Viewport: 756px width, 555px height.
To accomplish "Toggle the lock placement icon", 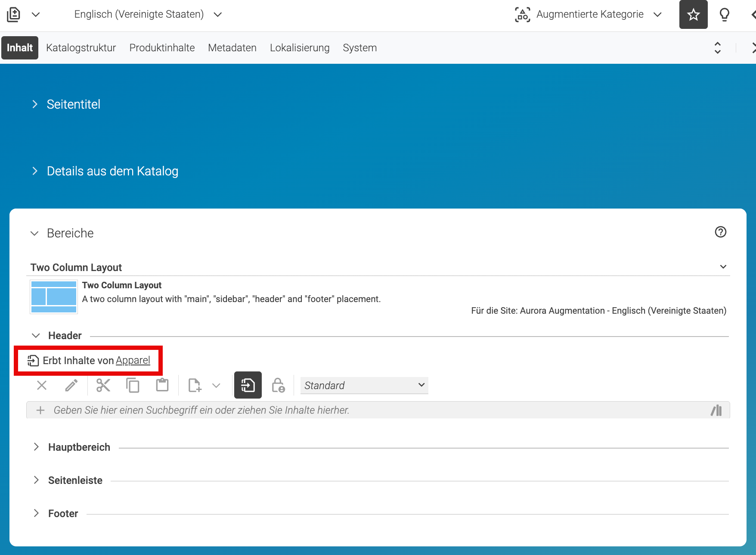I will pyautogui.click(x=278, y=385).
